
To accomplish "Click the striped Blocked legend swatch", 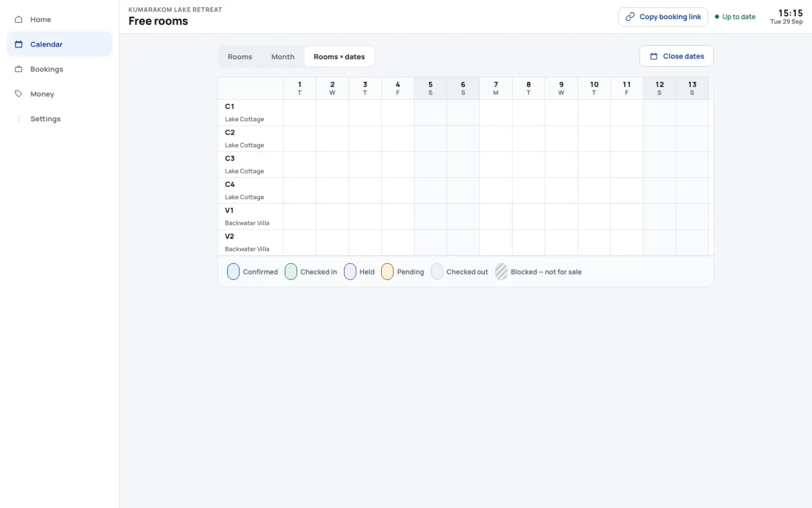I will point(501,272).
